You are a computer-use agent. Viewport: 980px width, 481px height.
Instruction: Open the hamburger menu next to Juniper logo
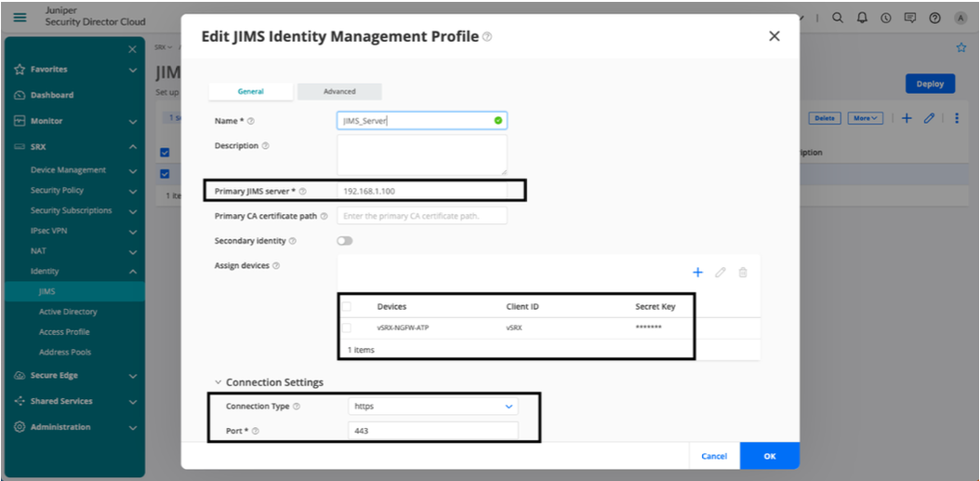coord(20,17)
